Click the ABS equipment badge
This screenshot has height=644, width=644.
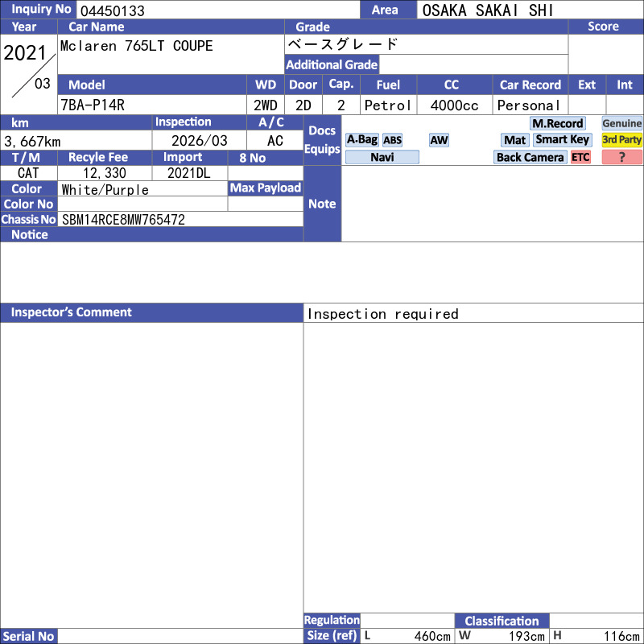[x=392, y=140]
